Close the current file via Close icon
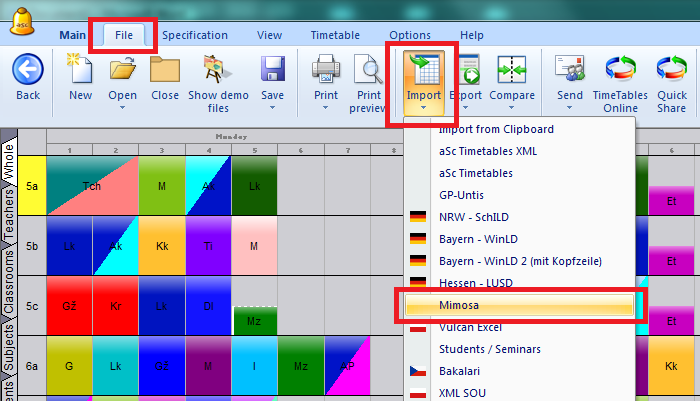 (x=165, y=69)
